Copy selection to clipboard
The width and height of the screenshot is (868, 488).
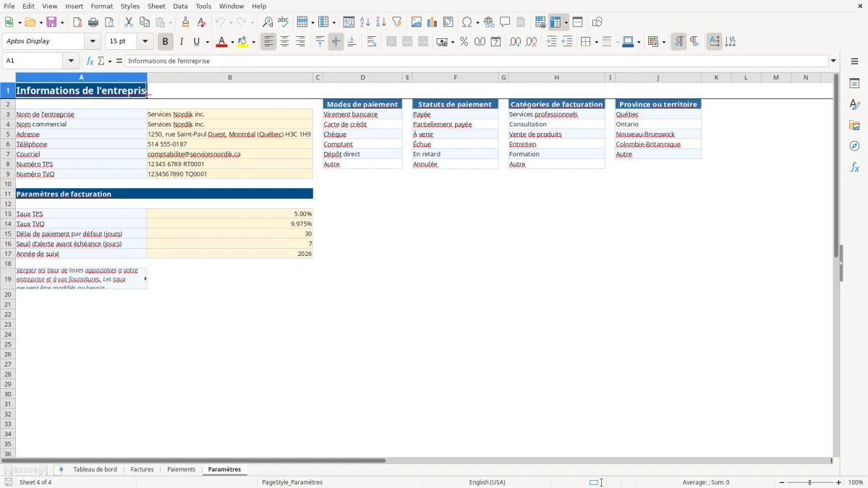pos(145,22)
